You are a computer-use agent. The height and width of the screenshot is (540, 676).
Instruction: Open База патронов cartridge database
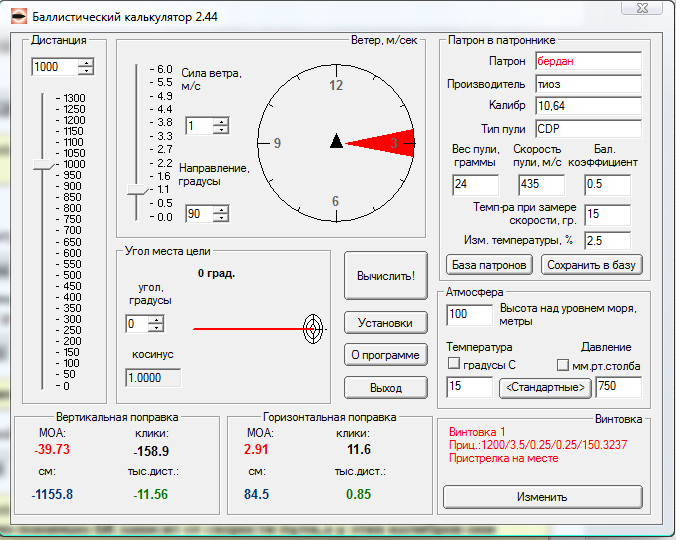490,265
